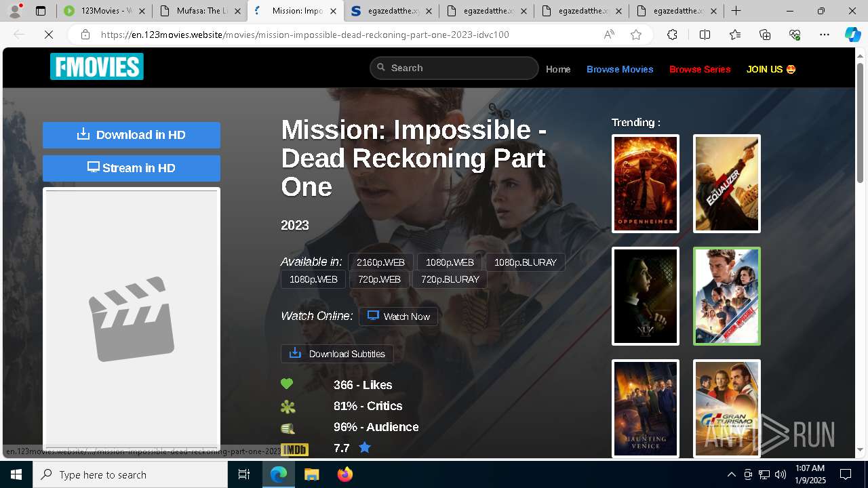Click the blue rating star
This screenshot has width=868, height=488.
[x=365, y=447]
